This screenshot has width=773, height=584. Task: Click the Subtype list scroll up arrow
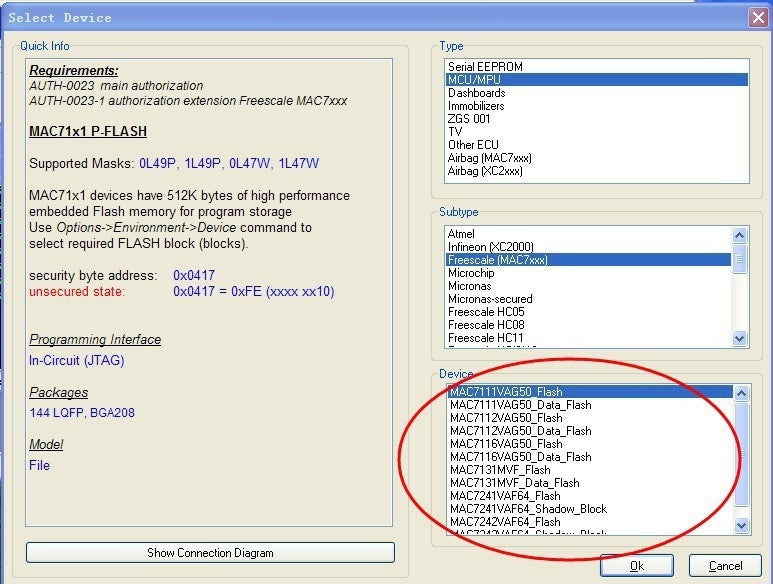pyautogui.click(x=739, y=235)
